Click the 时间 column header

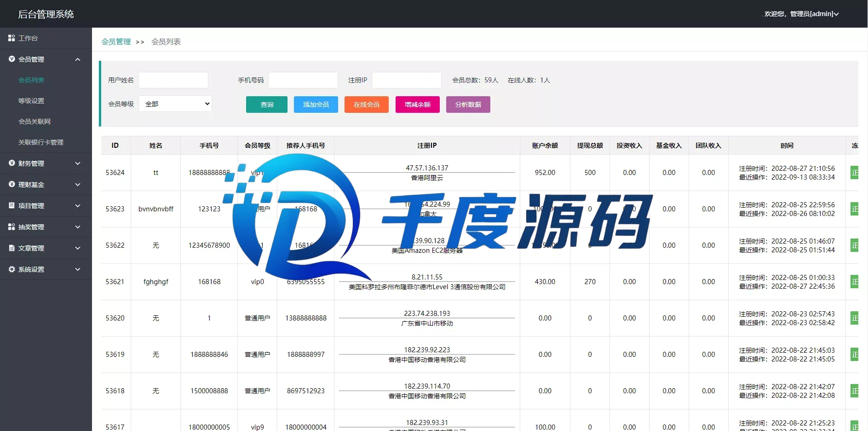[787, 146]
